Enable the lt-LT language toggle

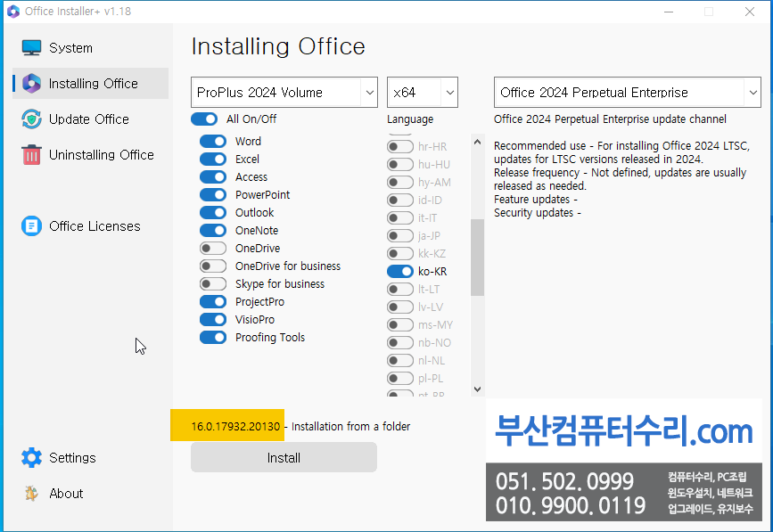click(x=400, y=289)
